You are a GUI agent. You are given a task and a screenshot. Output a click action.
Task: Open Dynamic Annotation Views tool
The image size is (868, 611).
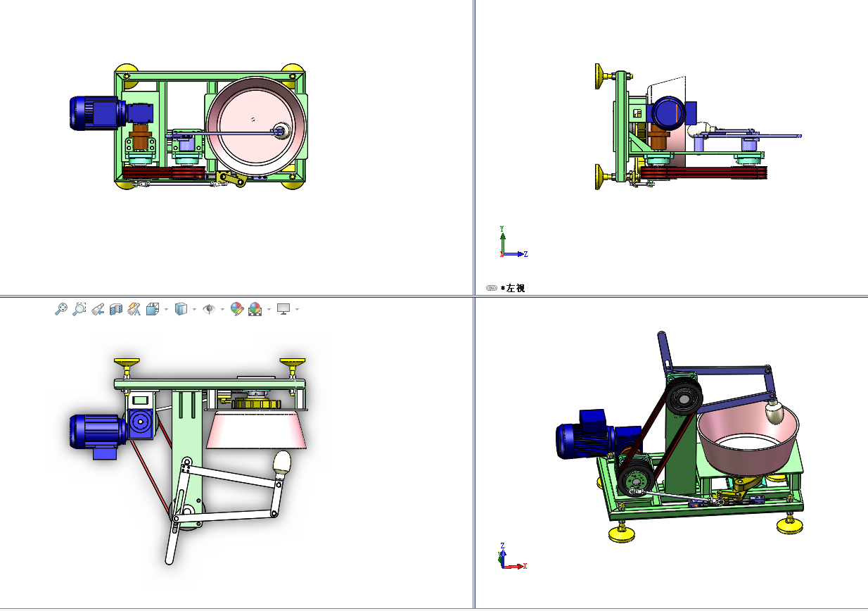tap(134, 309)
